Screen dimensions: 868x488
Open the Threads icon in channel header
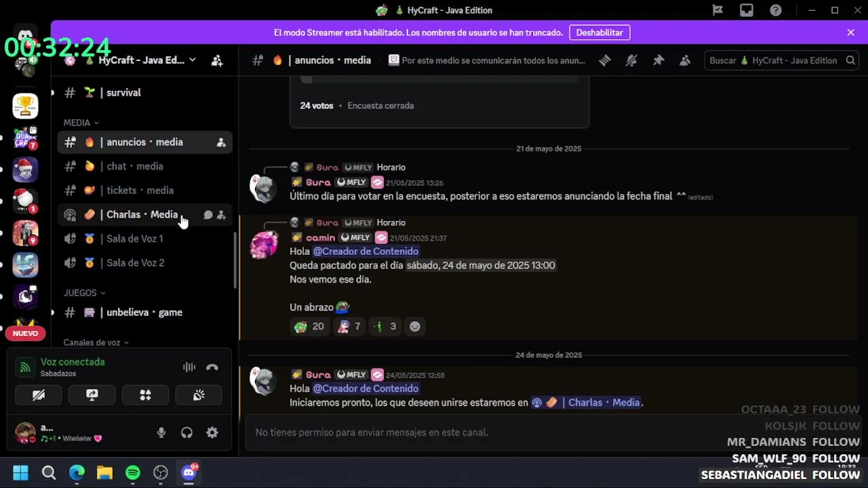605,60
